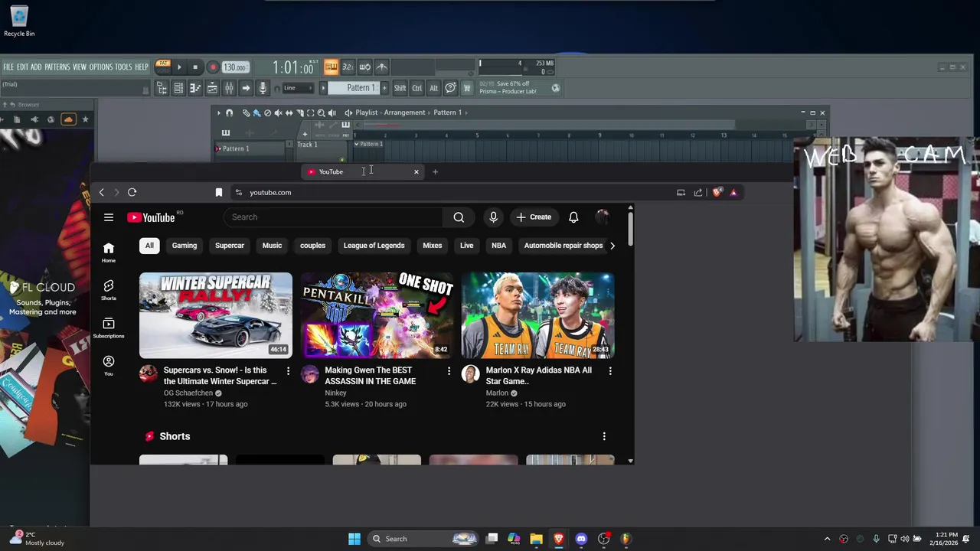980x551 pixels.
Task: Open the FL Studio HELP menu
Action: (142, 67)
